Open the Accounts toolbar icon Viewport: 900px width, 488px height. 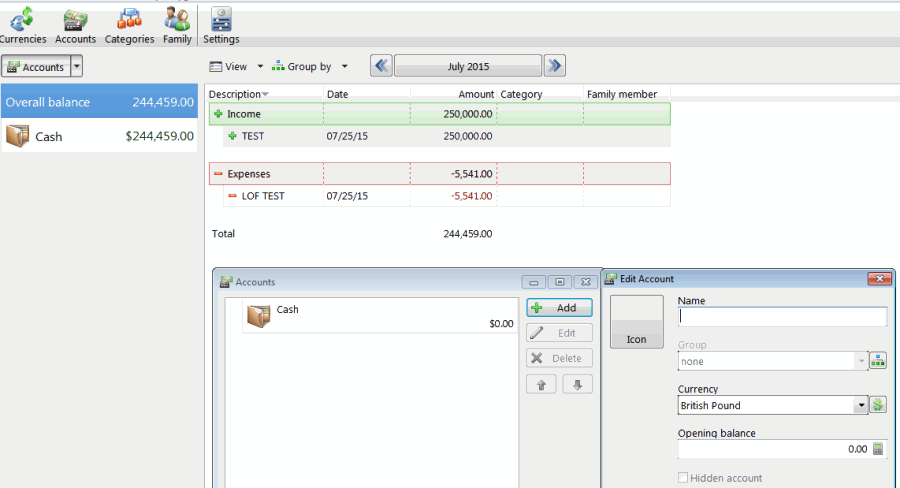click(x=75, y=25)
